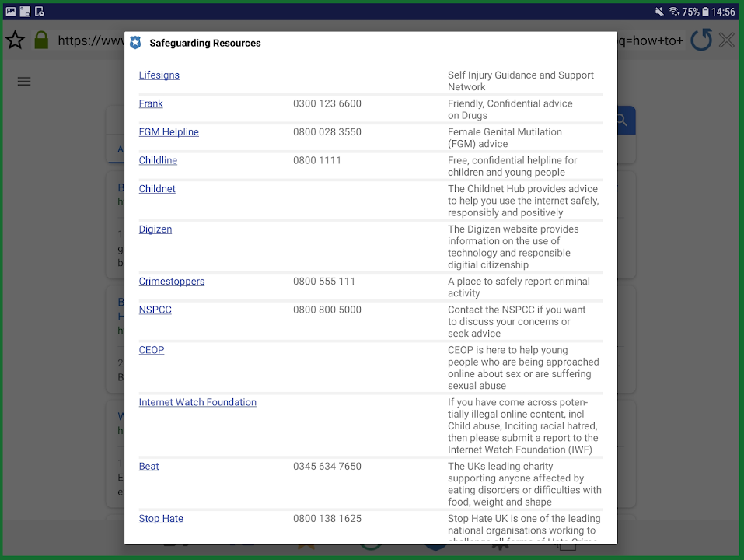The width and height of the screenshot is (744, 560).
Task: Bookmark this page with the star icon
Action: click(x=15, y=40)
